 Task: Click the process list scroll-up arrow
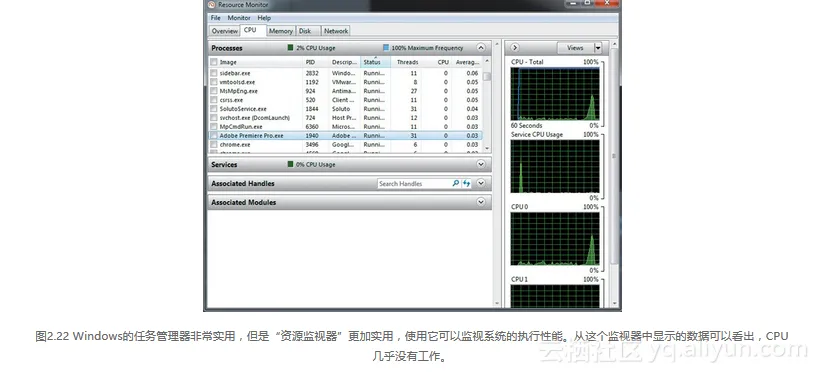pos(487,62)
